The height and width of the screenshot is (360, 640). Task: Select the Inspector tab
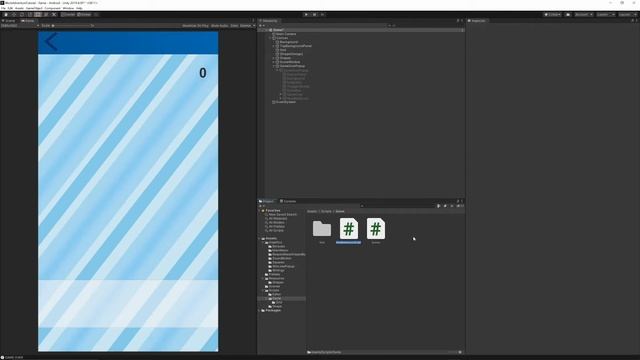tap(478, 21)
